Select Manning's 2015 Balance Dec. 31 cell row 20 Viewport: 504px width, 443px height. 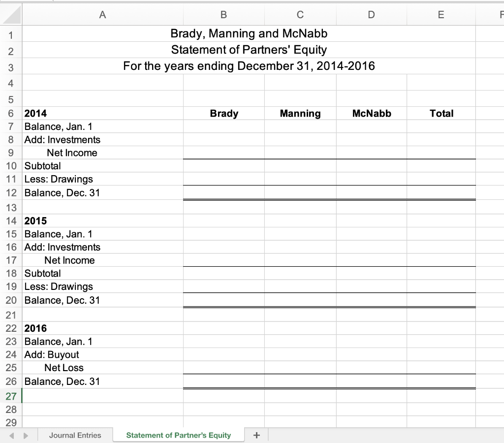tap(300, 300)
